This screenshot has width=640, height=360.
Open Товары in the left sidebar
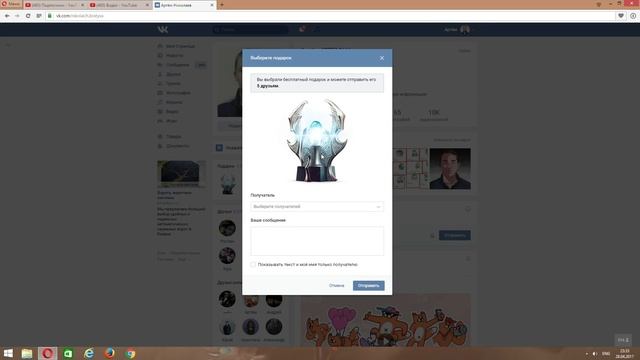tap(170, 136)
